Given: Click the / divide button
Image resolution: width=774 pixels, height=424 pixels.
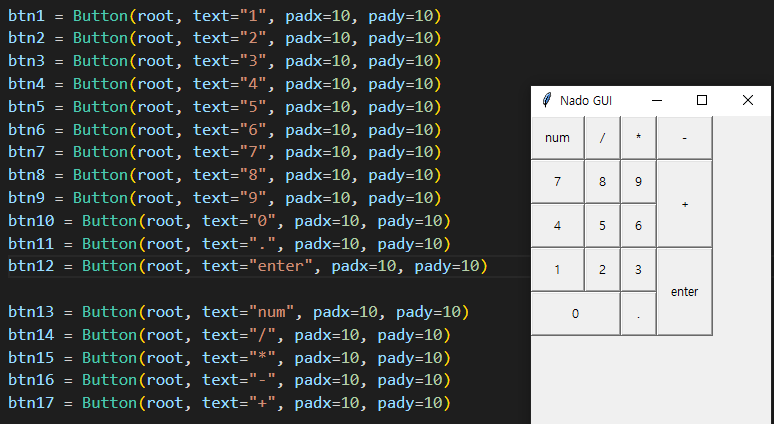Looking at the screenshot, I should tap(602, 138).
